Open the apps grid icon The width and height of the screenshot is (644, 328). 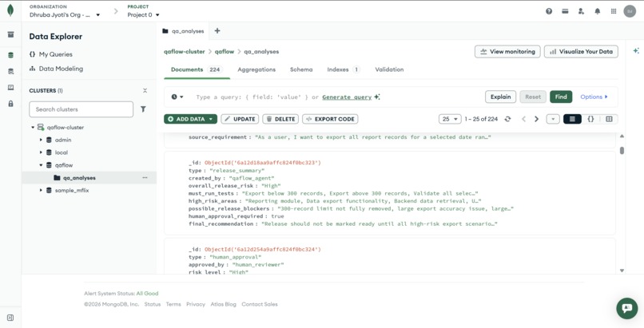(614, 11)
